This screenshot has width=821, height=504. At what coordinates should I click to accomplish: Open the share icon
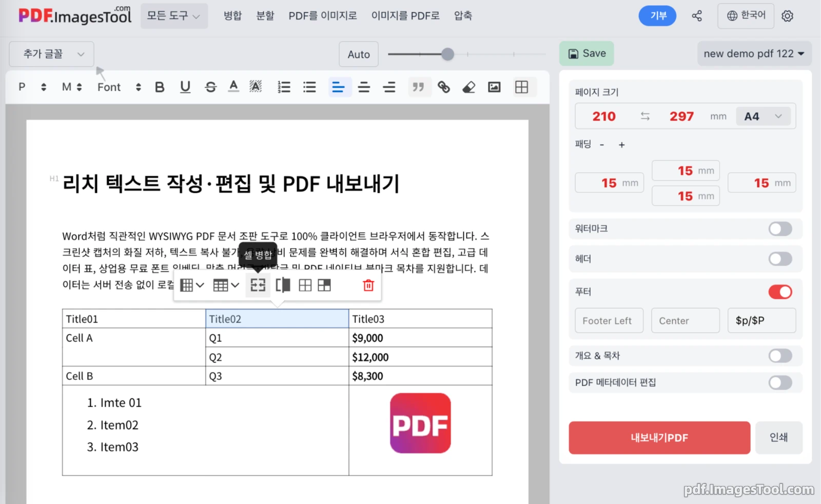tap(697, 16)
